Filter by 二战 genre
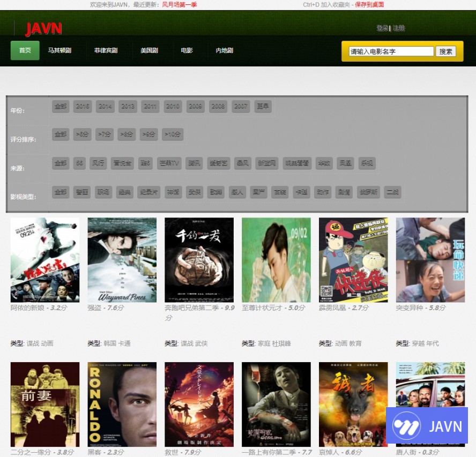The width and height of the screenshot is (476, 457). (x=392, y=192)
